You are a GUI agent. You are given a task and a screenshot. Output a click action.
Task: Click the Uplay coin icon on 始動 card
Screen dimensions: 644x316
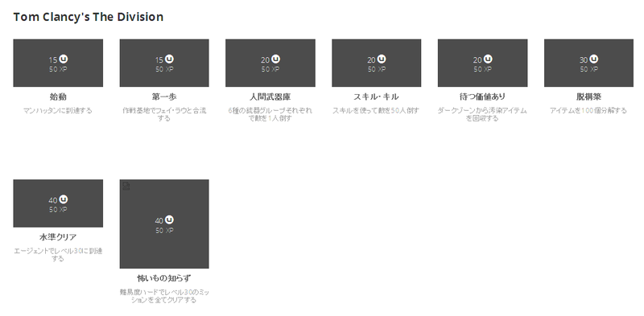point(63,59)
